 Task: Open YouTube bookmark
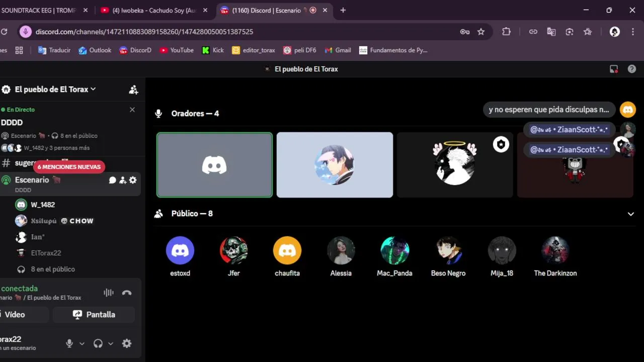pyautogui.click(x=177, y=50)
